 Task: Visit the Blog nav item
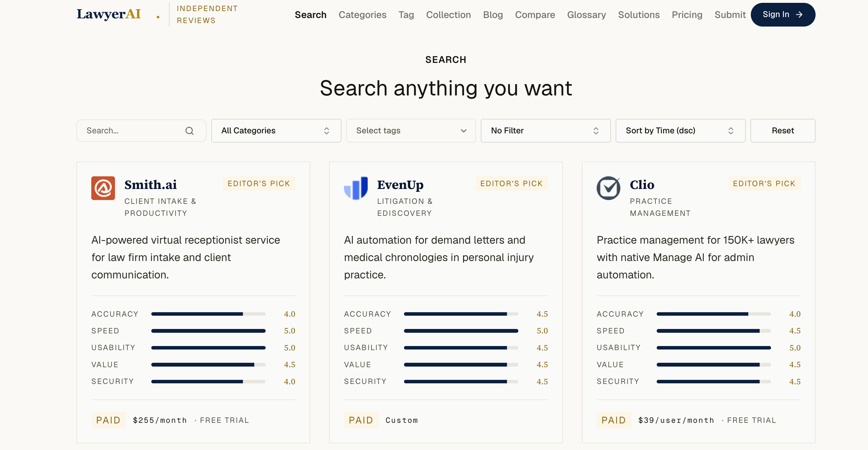coord(493,15)
